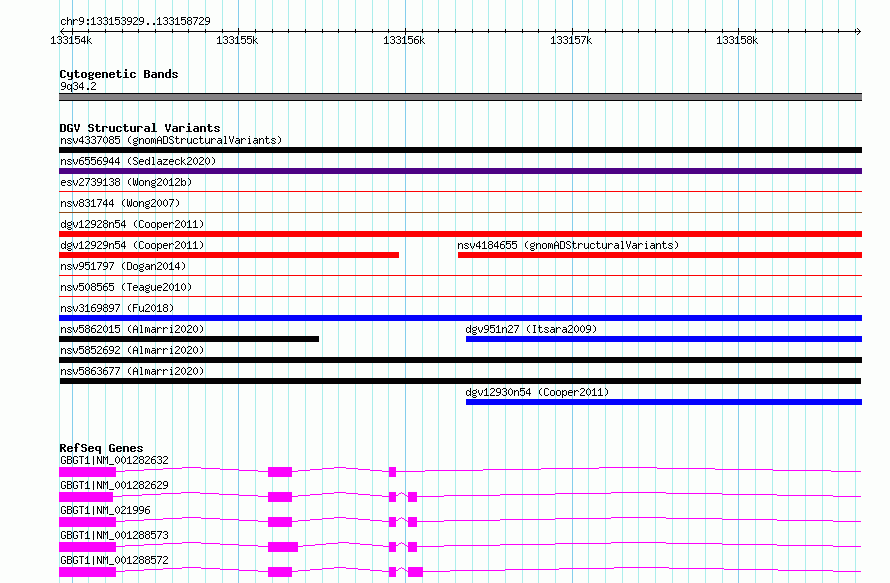Click first exon of GBGT1|NM_001282632
Viewport: 890px width, 583px height.
[x=87, y=472]
